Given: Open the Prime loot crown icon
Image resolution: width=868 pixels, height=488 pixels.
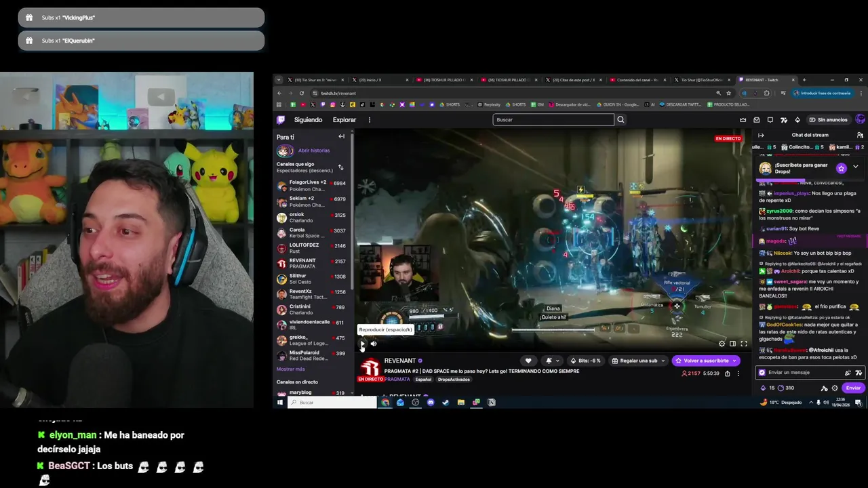Looking at the screenshot, I should coord(743,120).
